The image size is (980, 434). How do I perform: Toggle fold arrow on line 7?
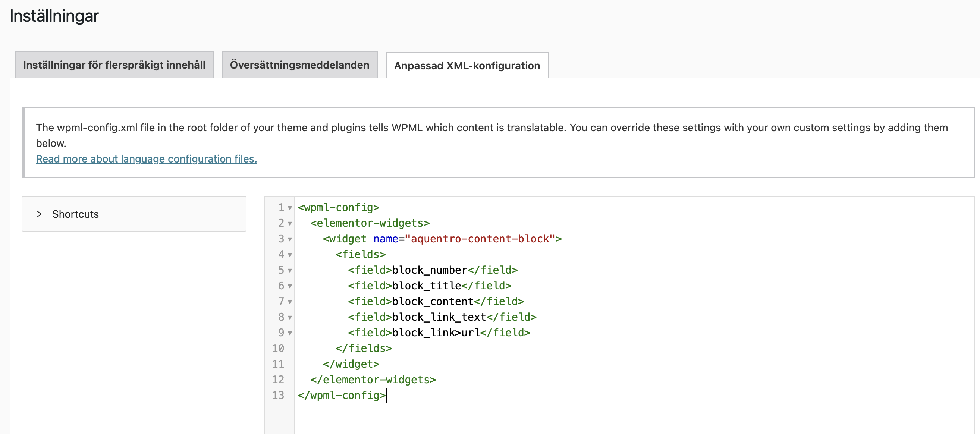(x=290, y=302)
